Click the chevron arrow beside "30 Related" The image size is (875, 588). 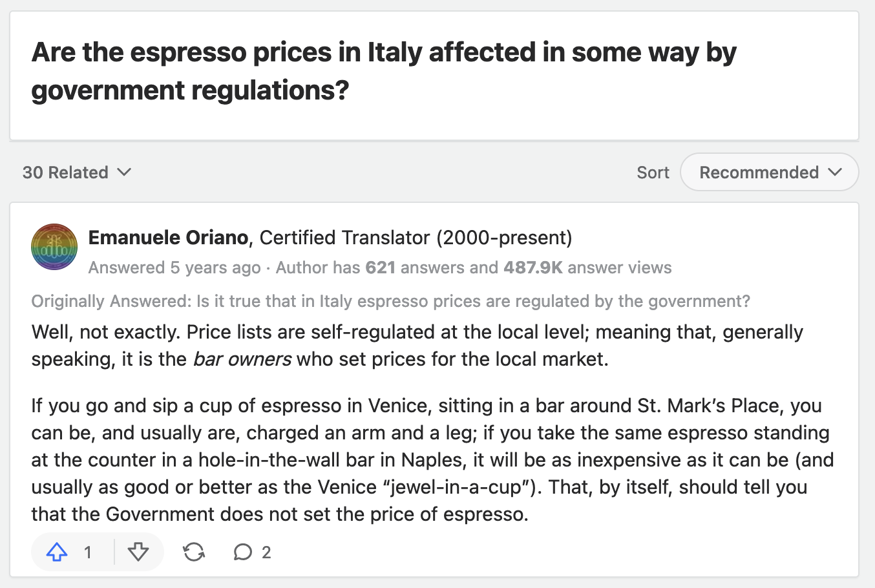point(124,172)
